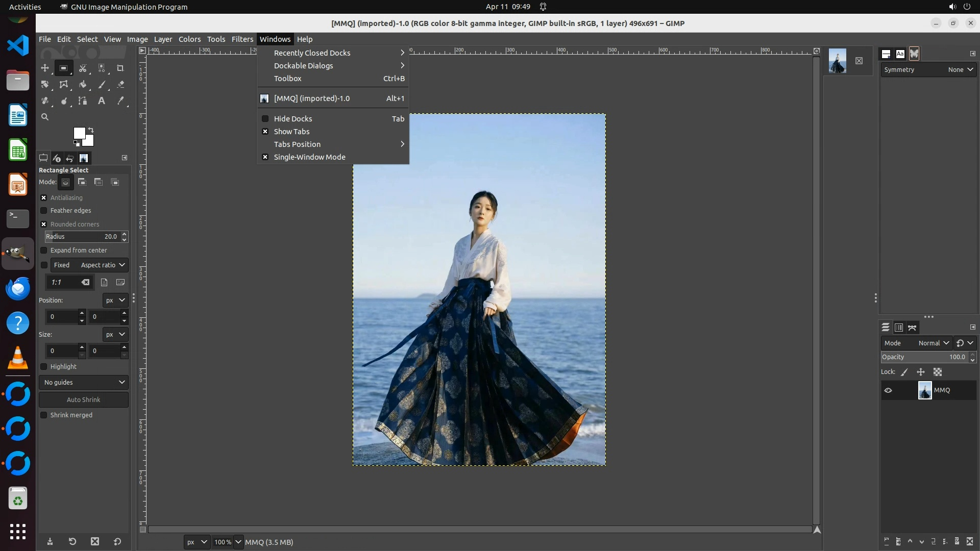Toggle Single-Window Mode in Windows menu

coord(309,157)
